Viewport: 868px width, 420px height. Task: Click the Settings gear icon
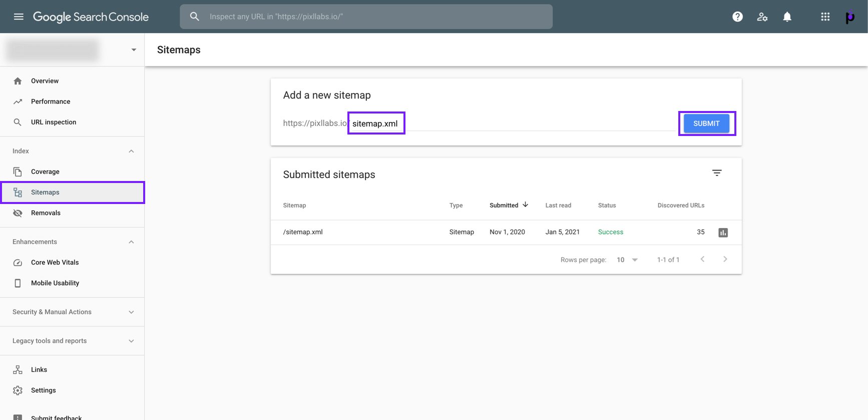[x=18, y=390]
